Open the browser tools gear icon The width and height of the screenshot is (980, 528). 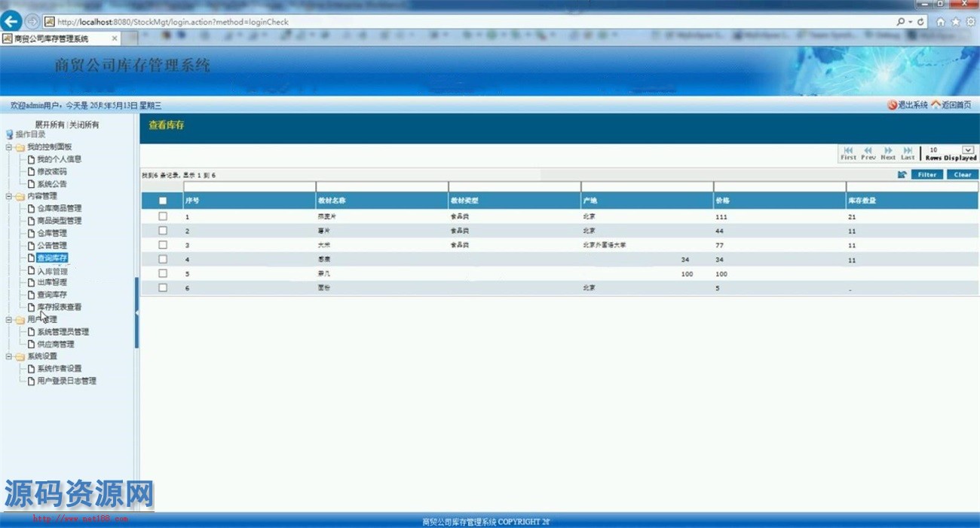point(971,22)
